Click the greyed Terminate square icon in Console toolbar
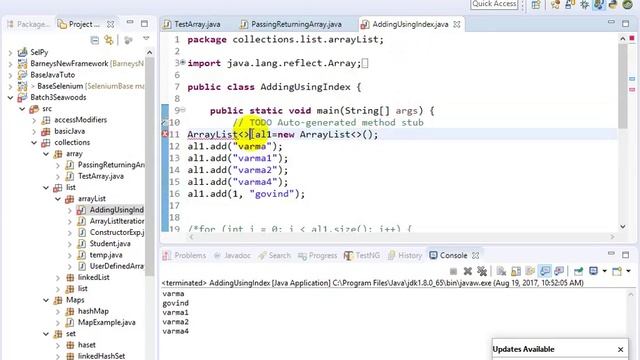This screenshot has width=640, height=360. pos(453,271)
